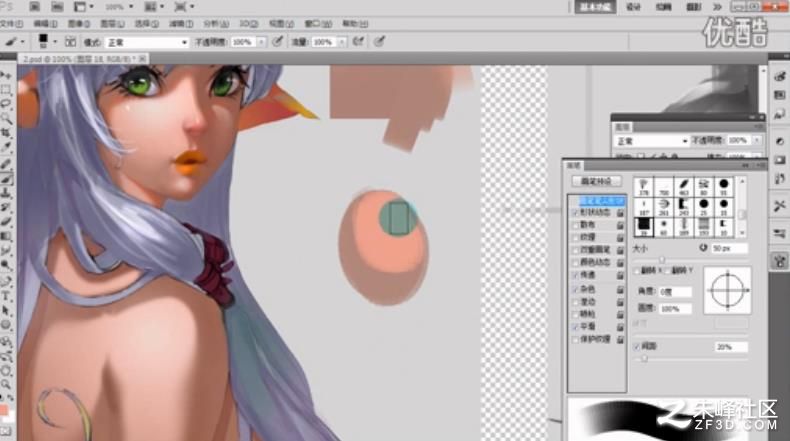Select the History Brush tool
Viewport: 790px width, 441px height.
6,208
